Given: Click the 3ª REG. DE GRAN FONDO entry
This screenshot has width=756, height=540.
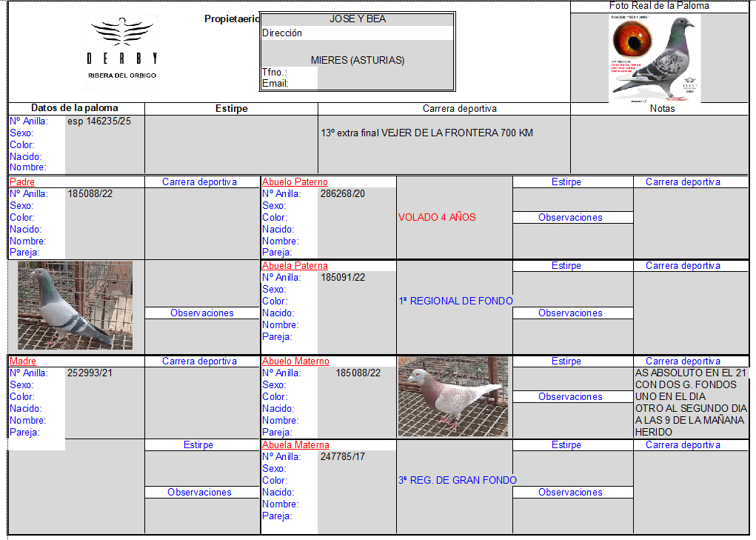Looking at the screenshot, I should [457, 480].
